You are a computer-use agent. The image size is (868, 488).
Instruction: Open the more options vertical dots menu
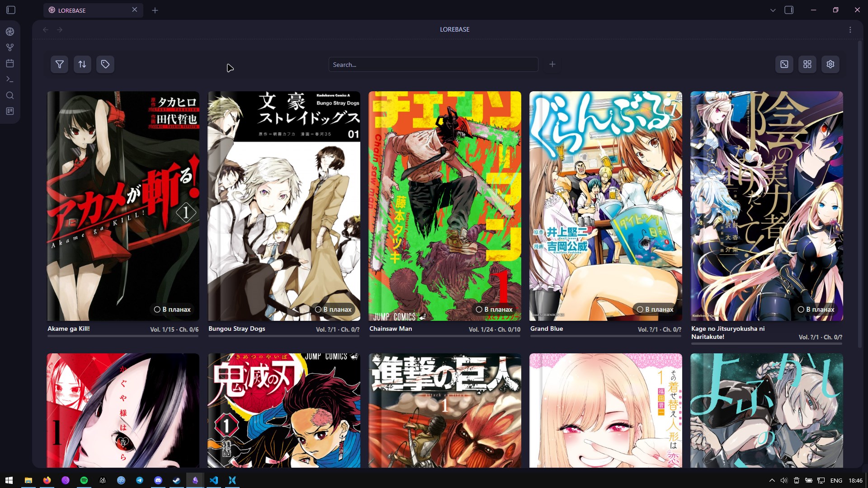click(850, 29)
